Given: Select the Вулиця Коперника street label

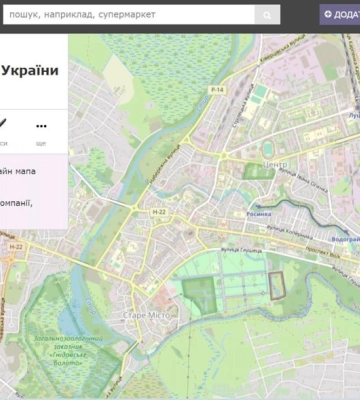Looking at the screenshot, I should [290, 232].
